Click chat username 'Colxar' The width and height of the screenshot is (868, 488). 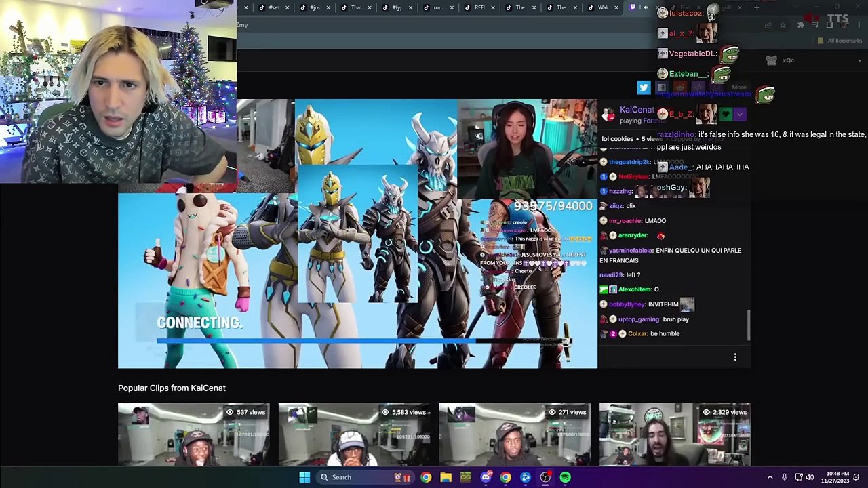[637, 333]
